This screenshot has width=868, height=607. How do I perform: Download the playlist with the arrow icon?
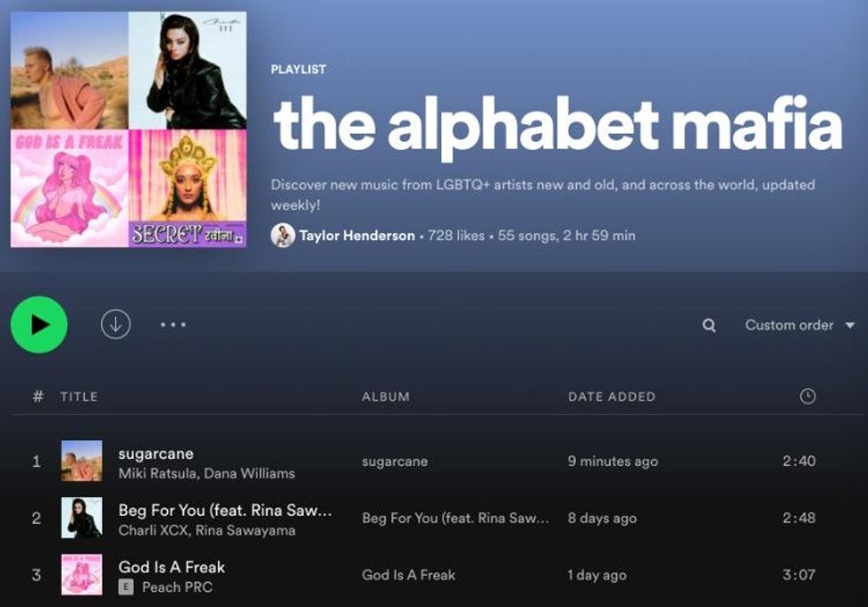pos(116,324)
